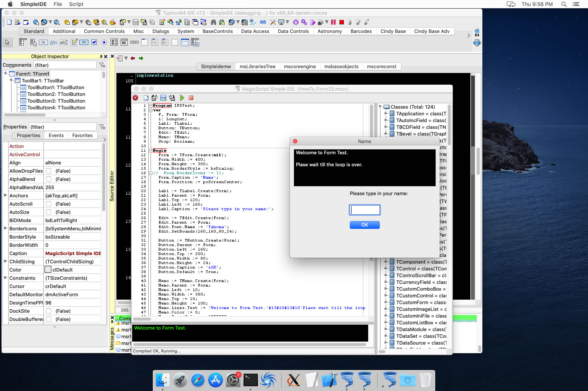Pick the TMemo component icon
Viewport: 588px width, 391px height.
tap(74, 42)
